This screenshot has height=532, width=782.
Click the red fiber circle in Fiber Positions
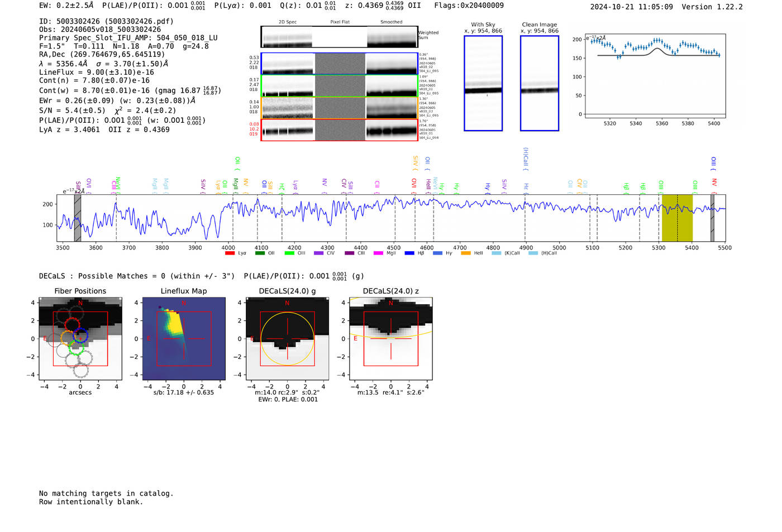click(x=72, y=324)
